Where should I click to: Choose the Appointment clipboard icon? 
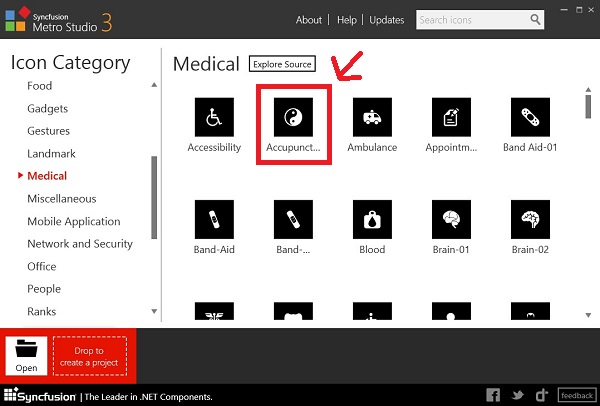coord(451,117)
